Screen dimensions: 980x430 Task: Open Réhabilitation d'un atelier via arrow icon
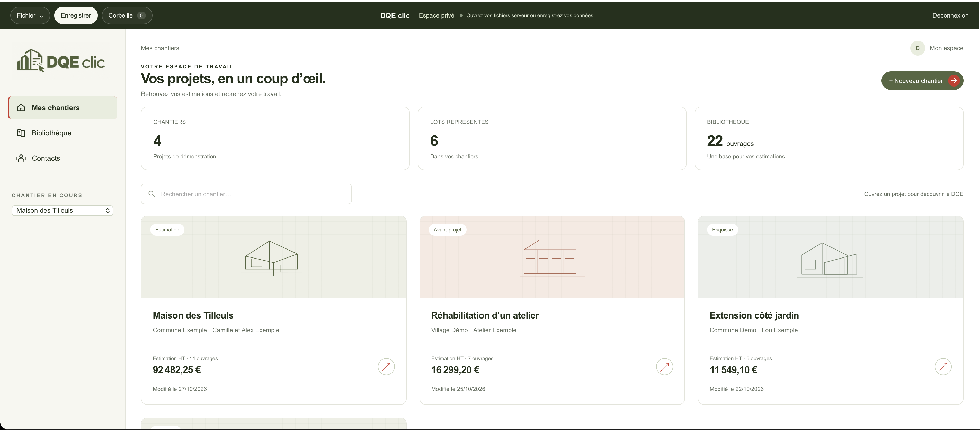pyautogui.click(x=665, y=367)
